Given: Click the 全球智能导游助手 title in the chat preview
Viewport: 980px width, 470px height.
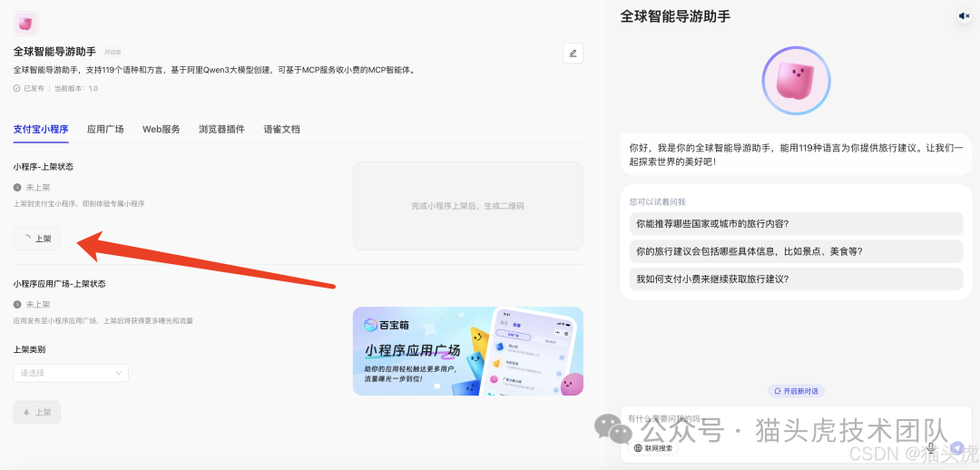Looking at the screenshot, I should pyautogui.click(x=675, y=16).
